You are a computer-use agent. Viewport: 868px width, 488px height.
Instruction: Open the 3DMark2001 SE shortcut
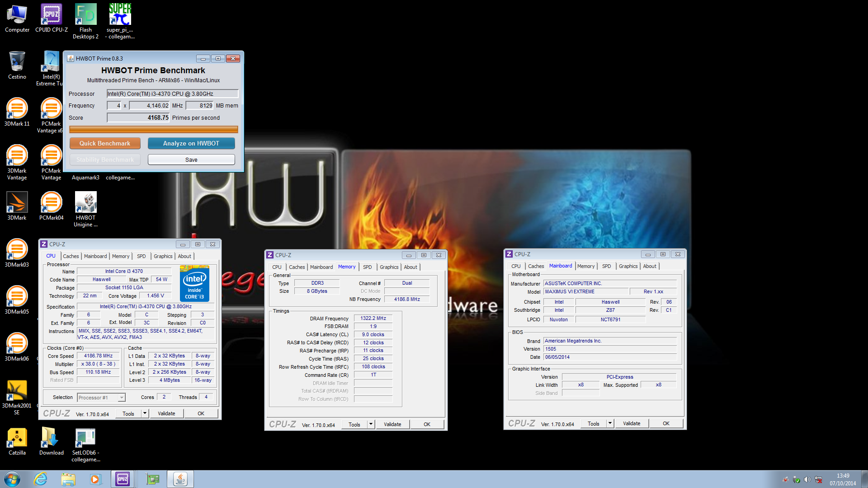tap(17, 397)
